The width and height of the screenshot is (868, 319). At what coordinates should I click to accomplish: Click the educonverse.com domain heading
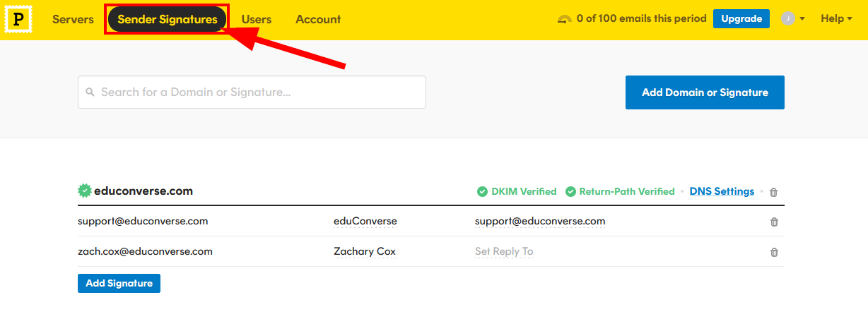tap(143, 191)
